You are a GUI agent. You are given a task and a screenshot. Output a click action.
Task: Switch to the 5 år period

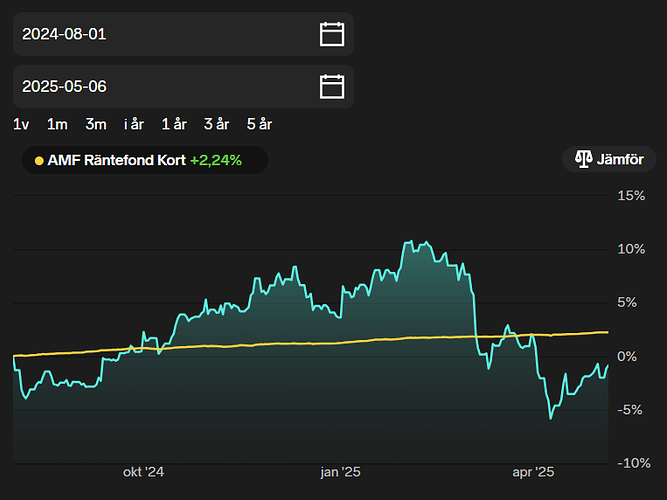[x=258, y=124]
